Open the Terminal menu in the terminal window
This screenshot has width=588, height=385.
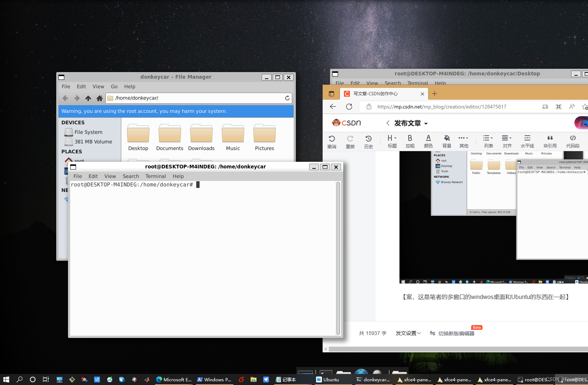(x=155, y=176)
